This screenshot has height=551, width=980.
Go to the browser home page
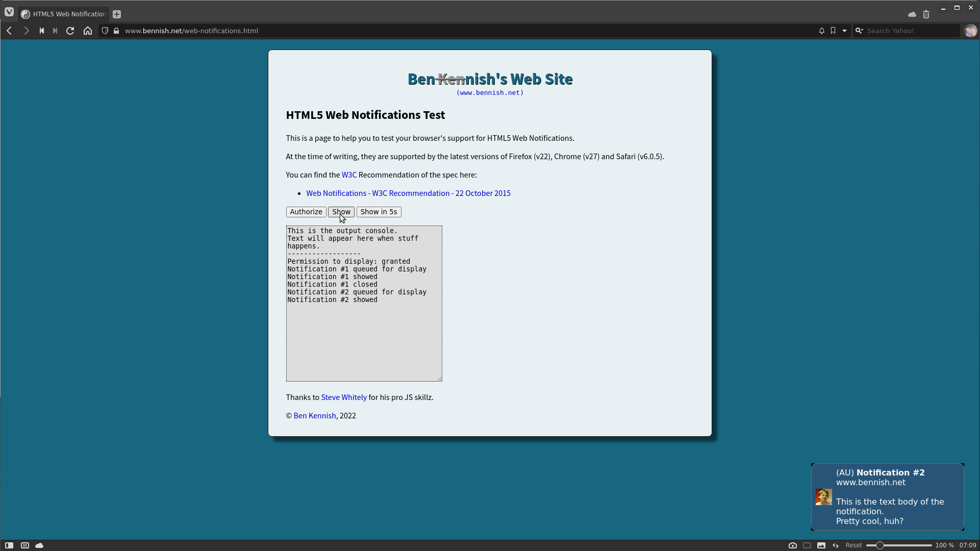click(87, 31)
